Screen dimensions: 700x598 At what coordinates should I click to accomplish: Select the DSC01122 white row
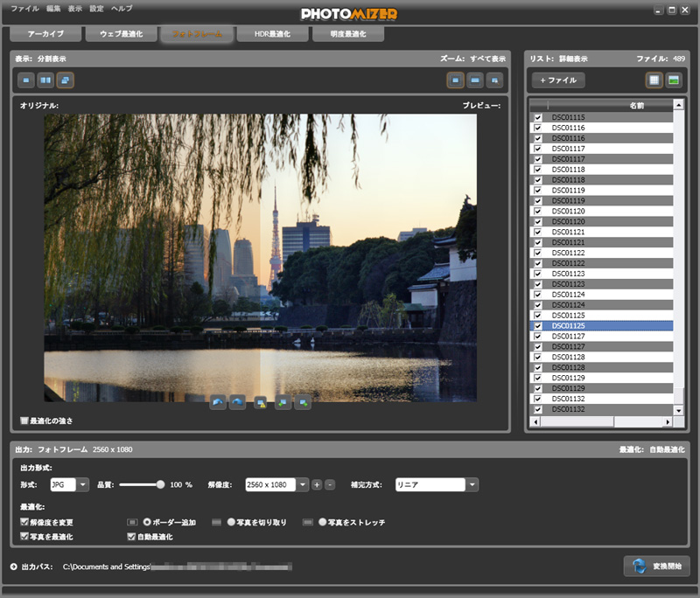pyautogui.click(x=601, y=253)
